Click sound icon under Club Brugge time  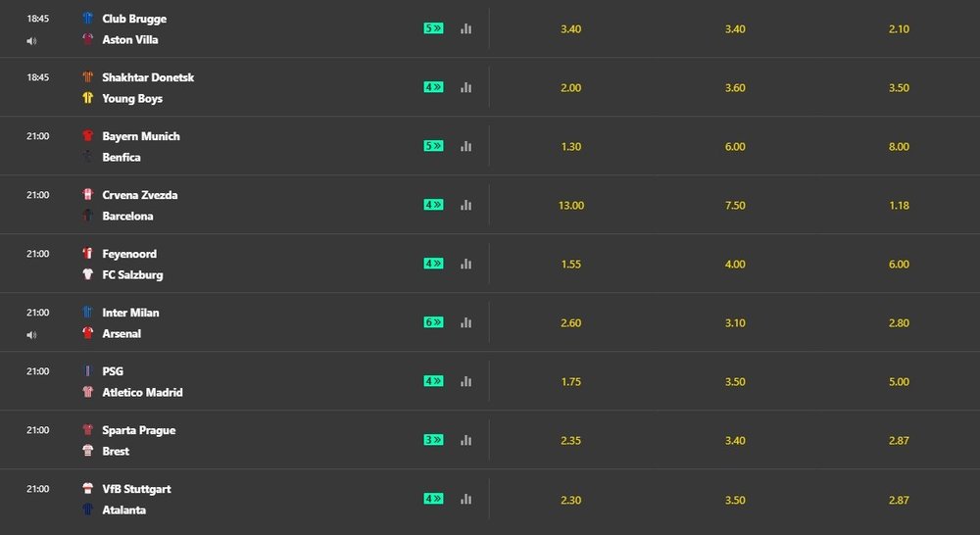tap(31, 41)
